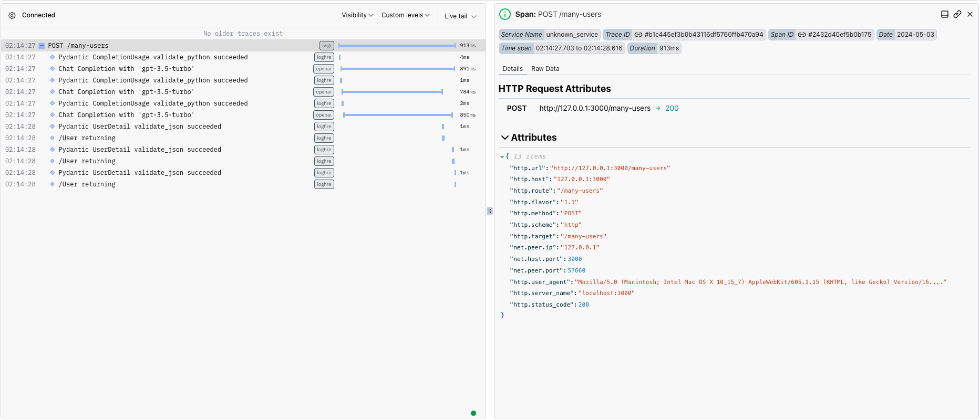Collapse the POST /many-users trace row
The width and height of the screenshot is (980, 420).
tap(42, 46)
